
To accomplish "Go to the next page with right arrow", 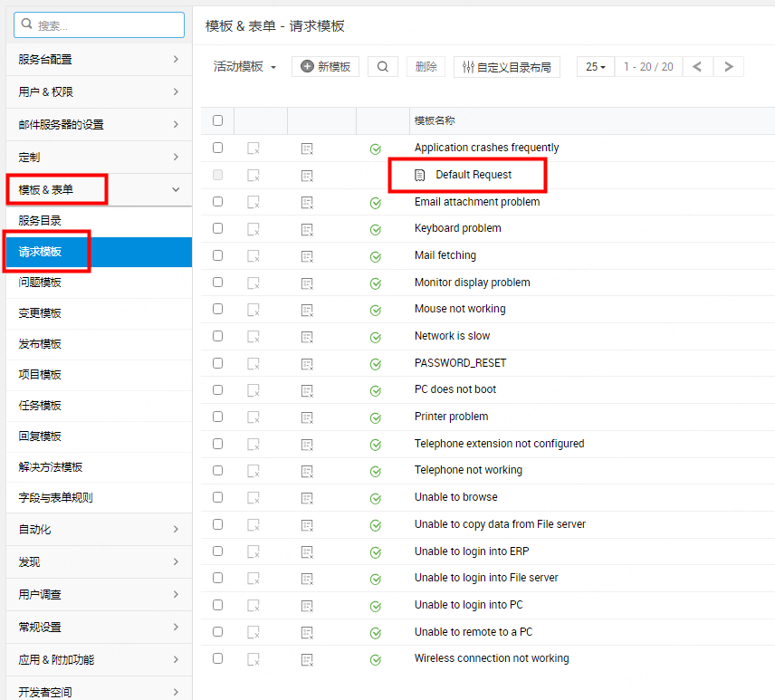I will (x=728, y=67).
